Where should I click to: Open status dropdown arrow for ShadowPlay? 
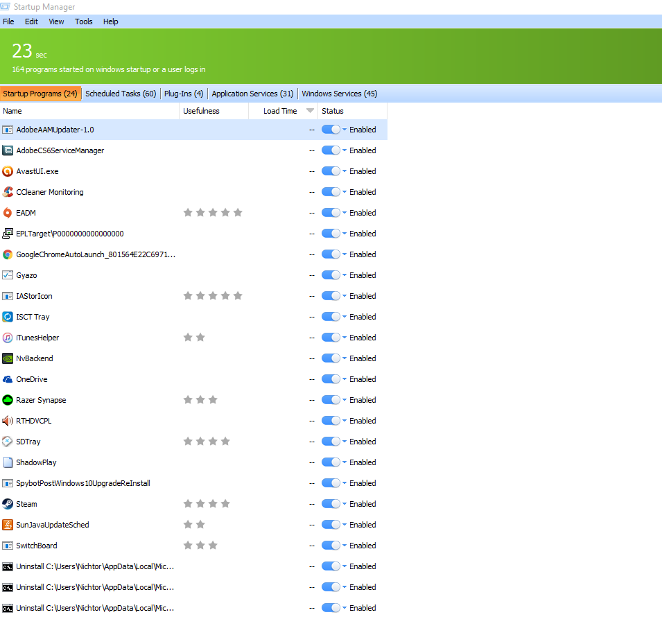tap(345, 462)
